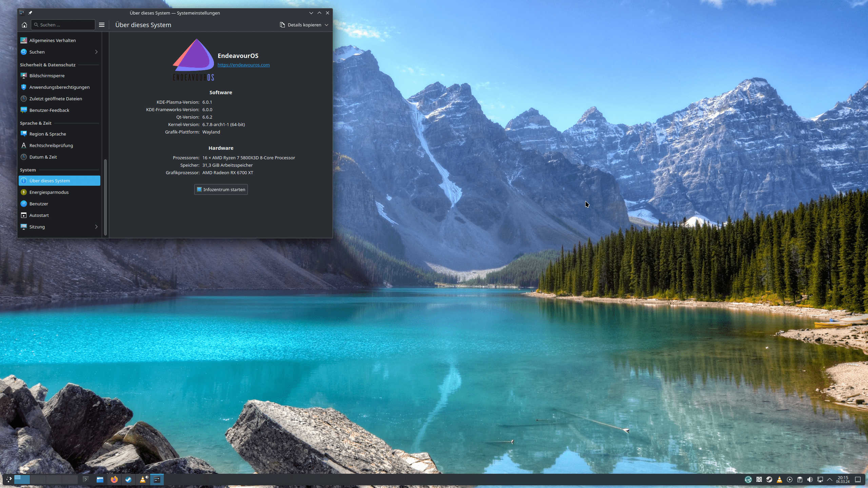Open the endeavouros.com link
Viewport: 868px width, 488px height.
(x=243, y=65)
